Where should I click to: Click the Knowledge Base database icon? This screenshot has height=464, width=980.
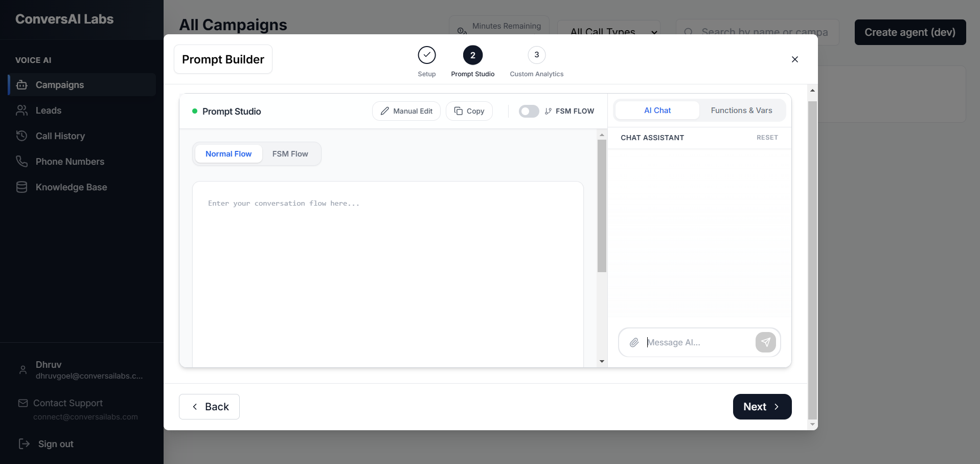(21, 187)
